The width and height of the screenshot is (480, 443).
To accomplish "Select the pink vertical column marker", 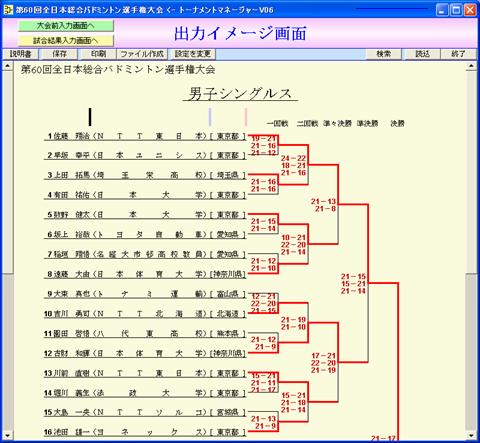I will pyautogui.click(x=246, y=117).
